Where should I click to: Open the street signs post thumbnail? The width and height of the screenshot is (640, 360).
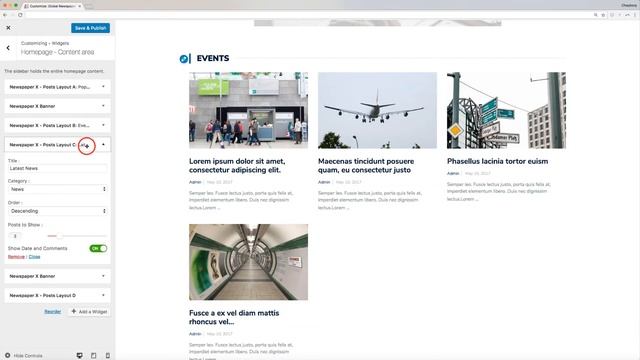506,110
